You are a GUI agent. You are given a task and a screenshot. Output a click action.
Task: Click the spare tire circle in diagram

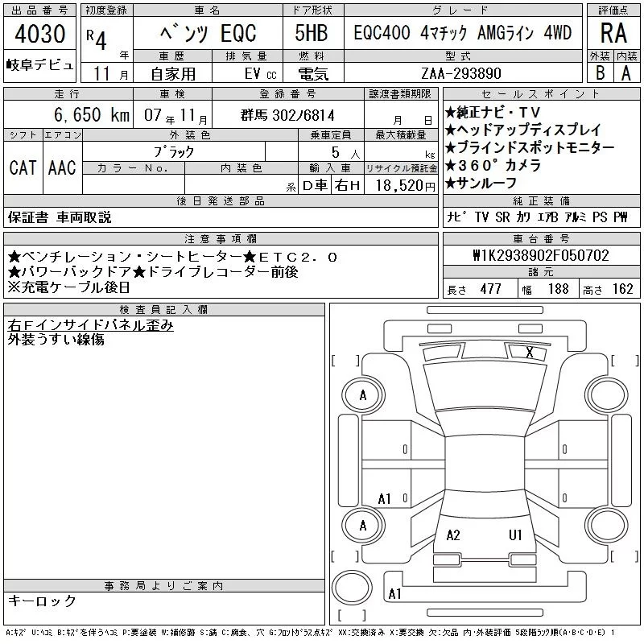coord(352,588)
